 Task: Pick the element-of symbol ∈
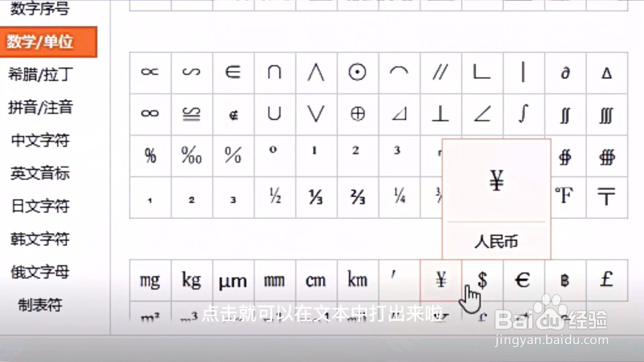click(233, 73)
